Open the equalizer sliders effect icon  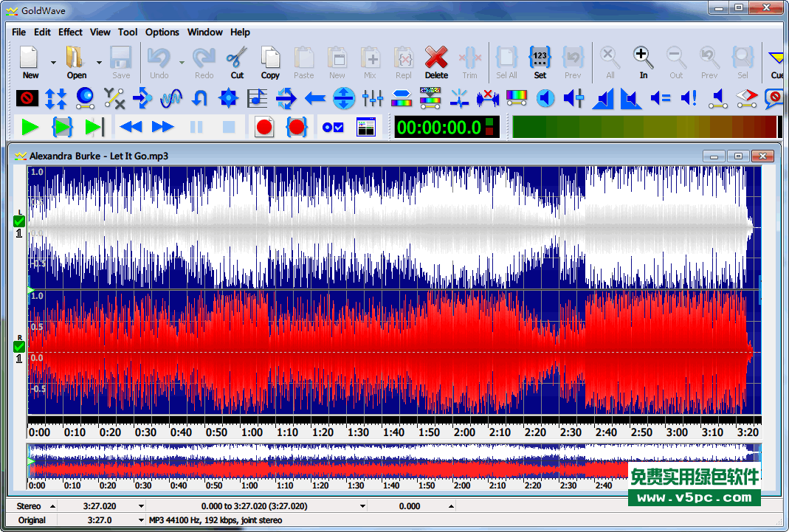373,97
